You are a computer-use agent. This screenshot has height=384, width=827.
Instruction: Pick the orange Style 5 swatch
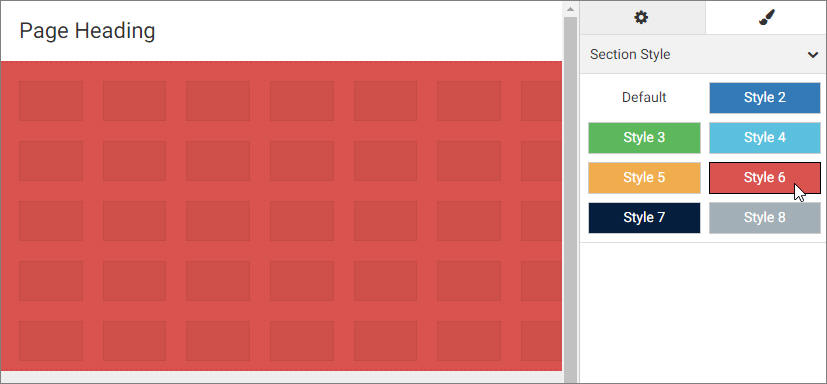[644, 178]
